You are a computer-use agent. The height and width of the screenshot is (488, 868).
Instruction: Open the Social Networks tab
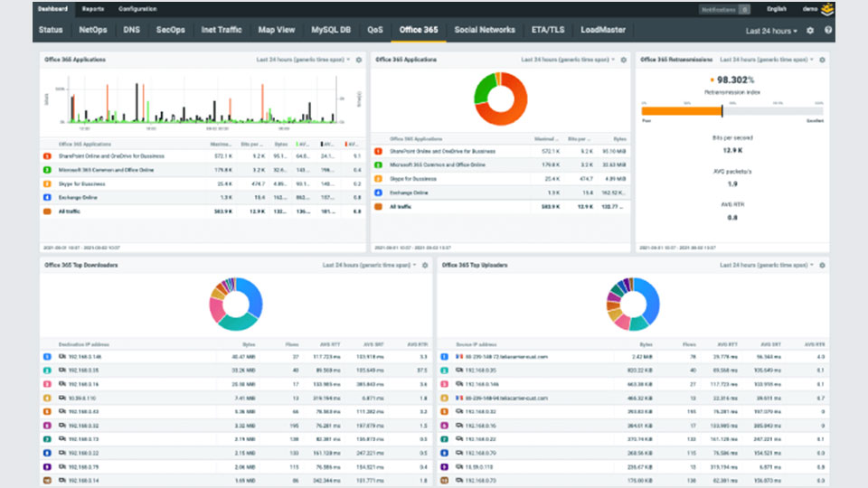coord(485,30)
